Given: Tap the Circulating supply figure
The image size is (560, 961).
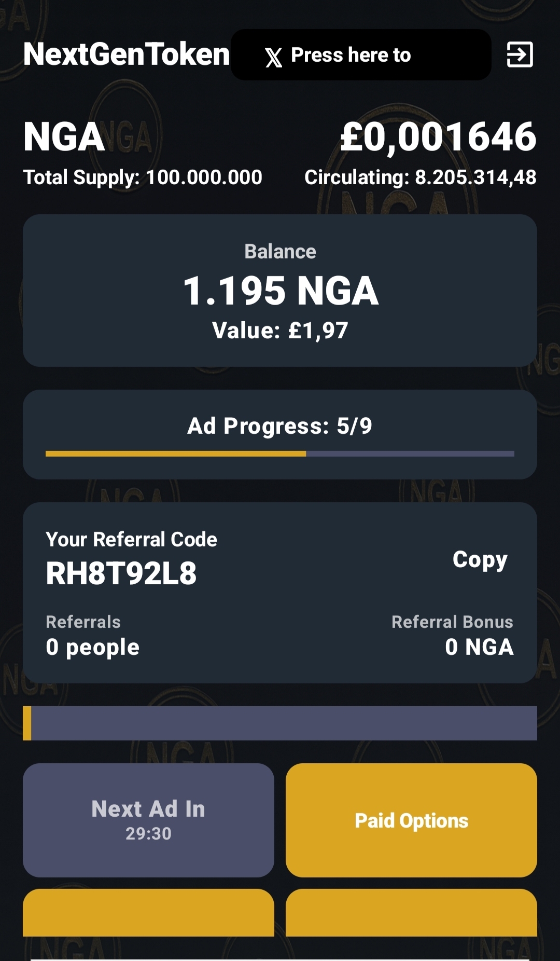Looking at the screenshot, I should tap(421, 177).
